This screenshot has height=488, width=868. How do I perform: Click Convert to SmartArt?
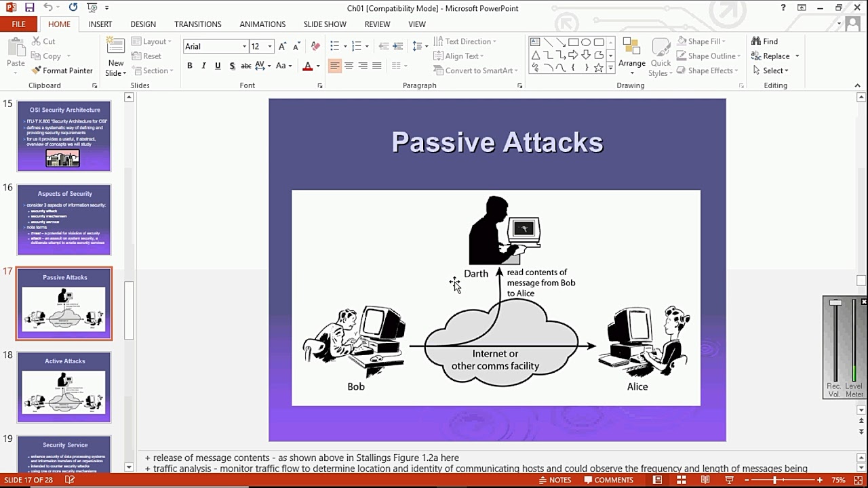[x=475, y=70]
